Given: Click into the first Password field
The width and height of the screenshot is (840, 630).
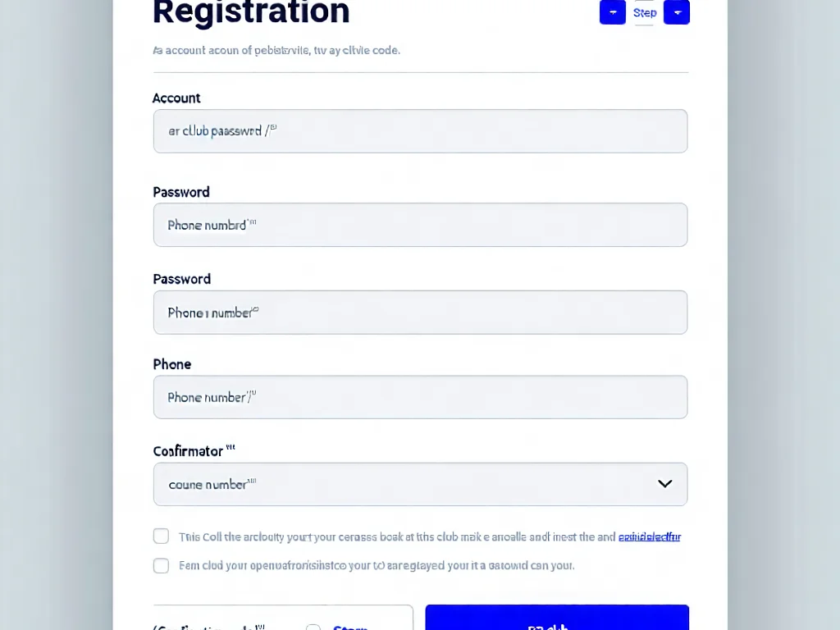Looking at the screenshot, I should pos(420,225).
